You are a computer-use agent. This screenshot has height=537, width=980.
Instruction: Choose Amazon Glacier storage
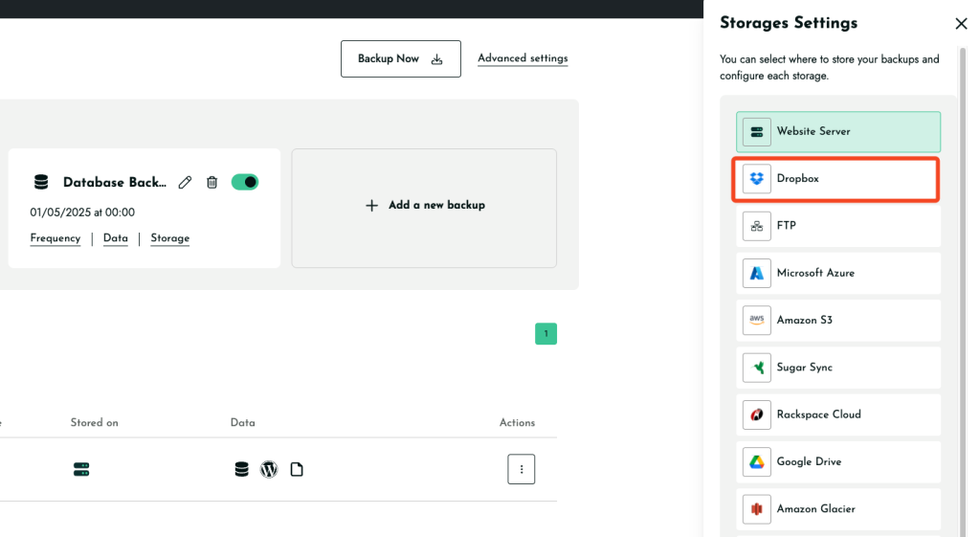pyautogui.click(x=838, y=509)
